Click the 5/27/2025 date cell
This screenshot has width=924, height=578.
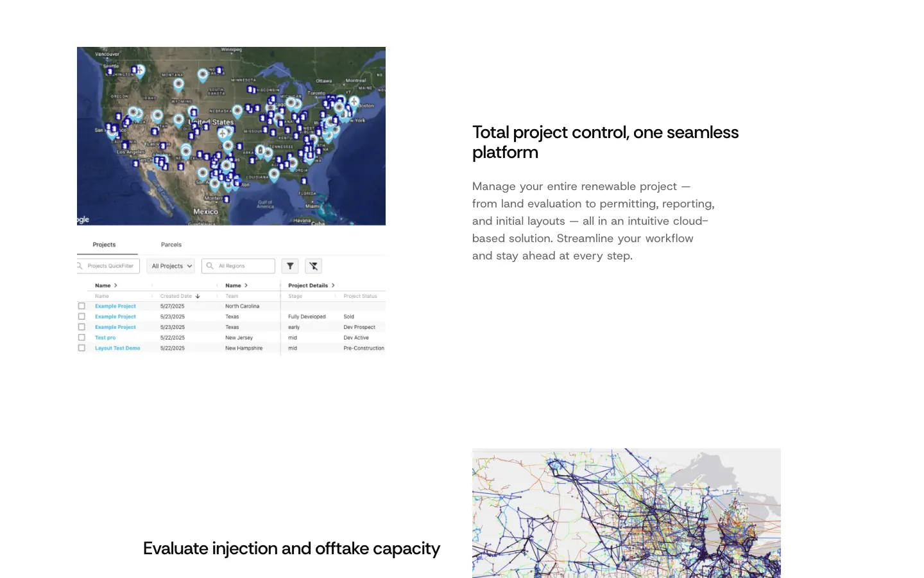click(x=172, y=306)
